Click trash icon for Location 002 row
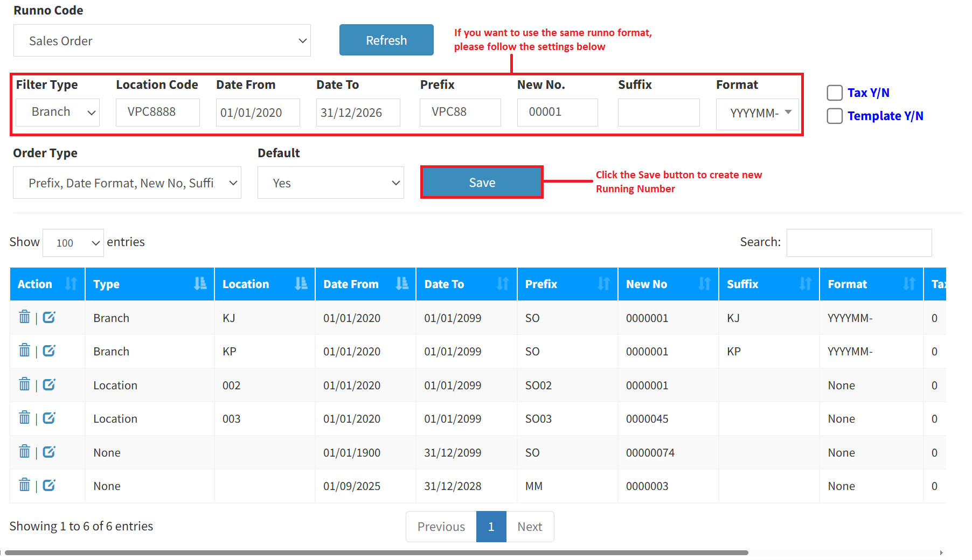This screenshot has width=972, height=560. pyautogui.click(x=24, y=384)
